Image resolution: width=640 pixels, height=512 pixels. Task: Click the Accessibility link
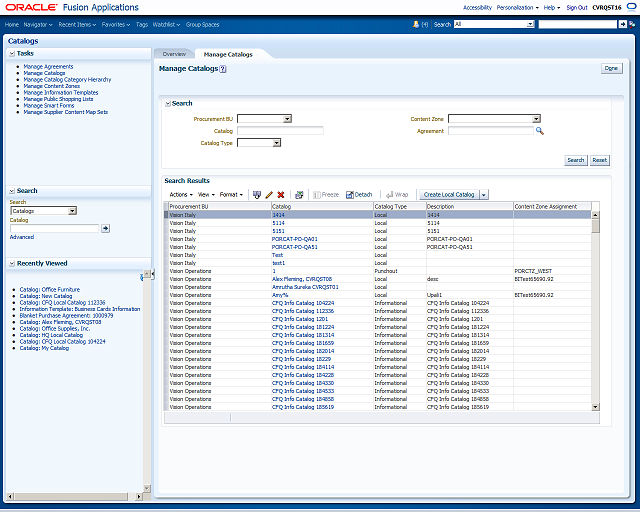tap(477, 7)
